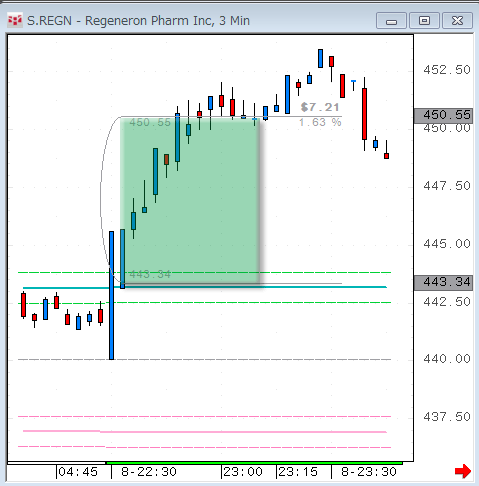Screen dimensions: 479x486
Task: Click the 8-22:30 time axis label
Action: [149, 472]
